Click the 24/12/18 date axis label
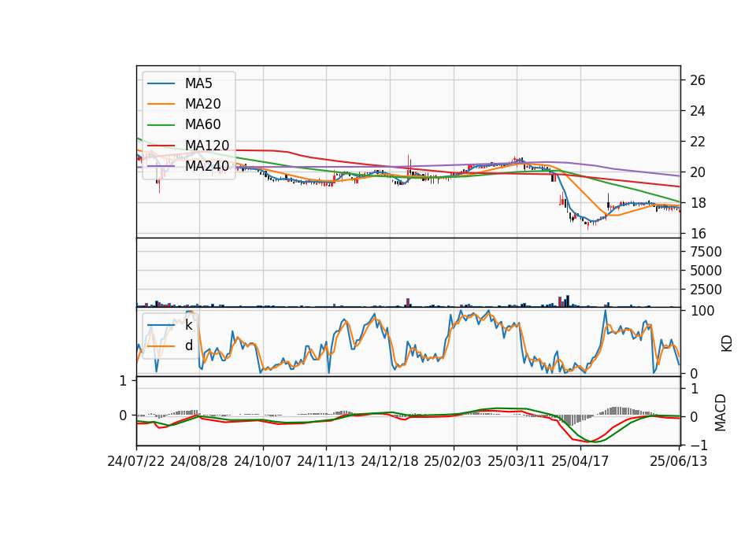The width and height of the screenshot is (756, 543). point(390,461)
